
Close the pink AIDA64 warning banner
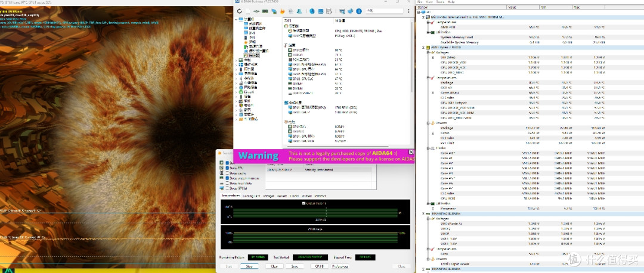tap(411, 152)
